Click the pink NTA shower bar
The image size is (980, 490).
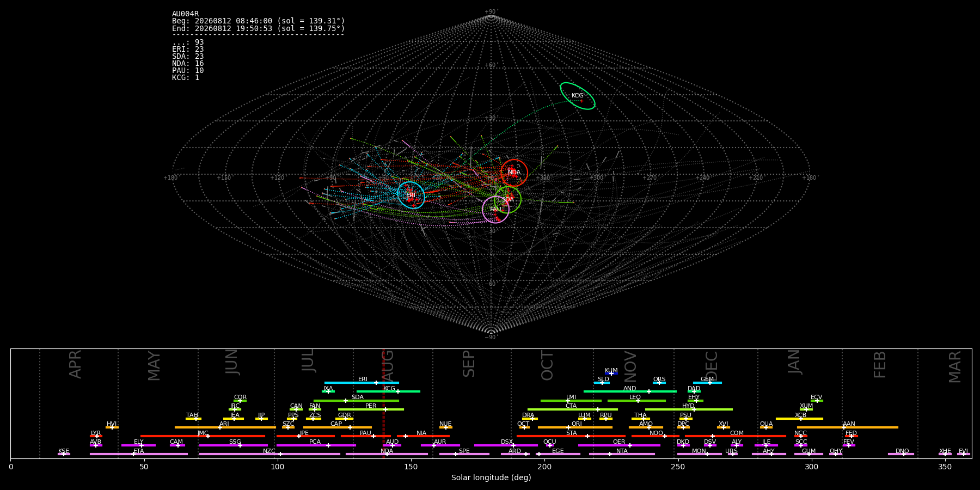[622, 454]
